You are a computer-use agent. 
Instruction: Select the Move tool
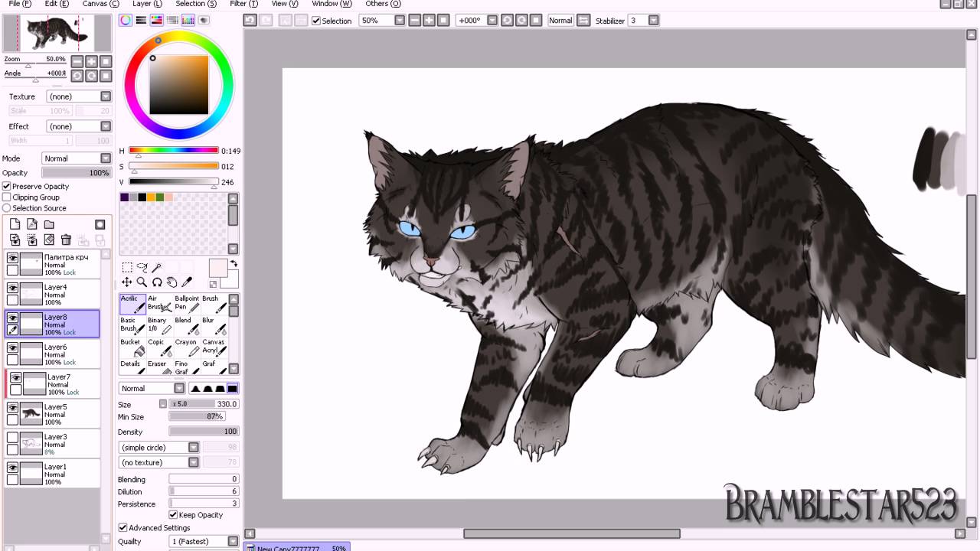coord(127,282)
